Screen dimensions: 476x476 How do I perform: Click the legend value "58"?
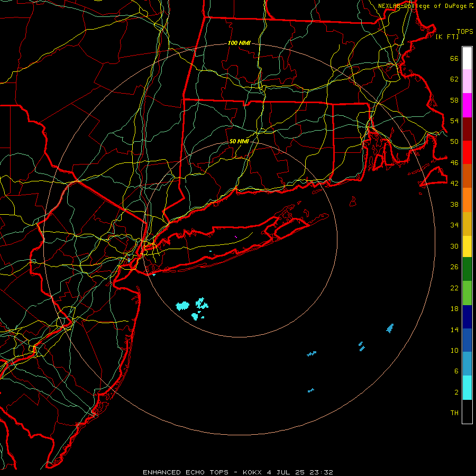[454, 100]
